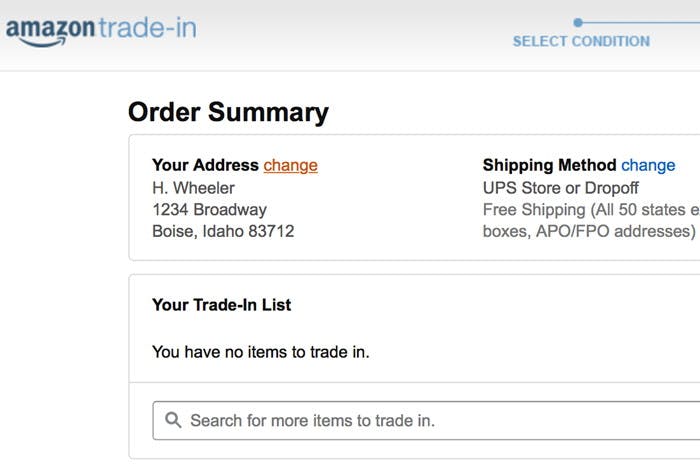Screen dimensions: 700x467
Task: Open the SELECT CONDITION step
Action: (581, 41)
